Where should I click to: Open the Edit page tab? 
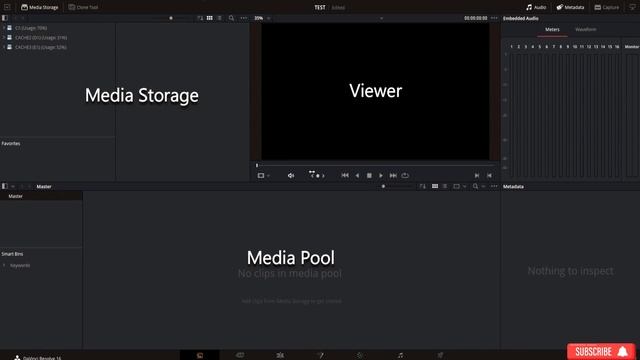coord(280,355)
